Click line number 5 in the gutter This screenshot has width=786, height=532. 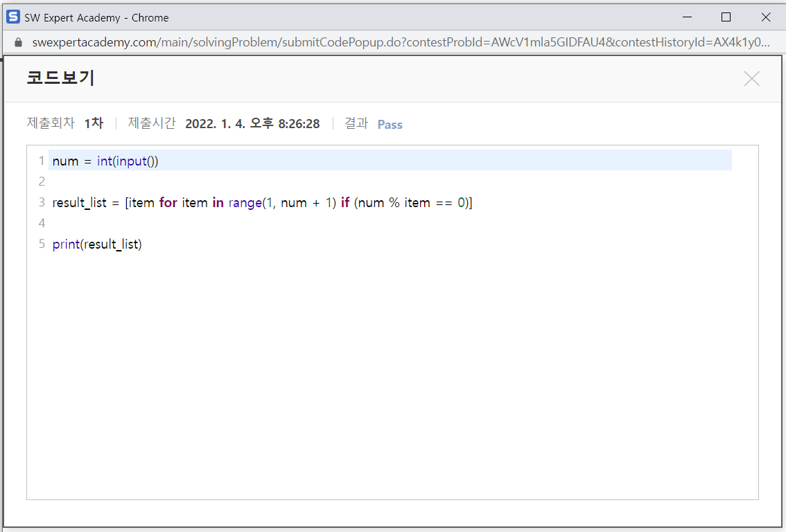click(42, 244)
